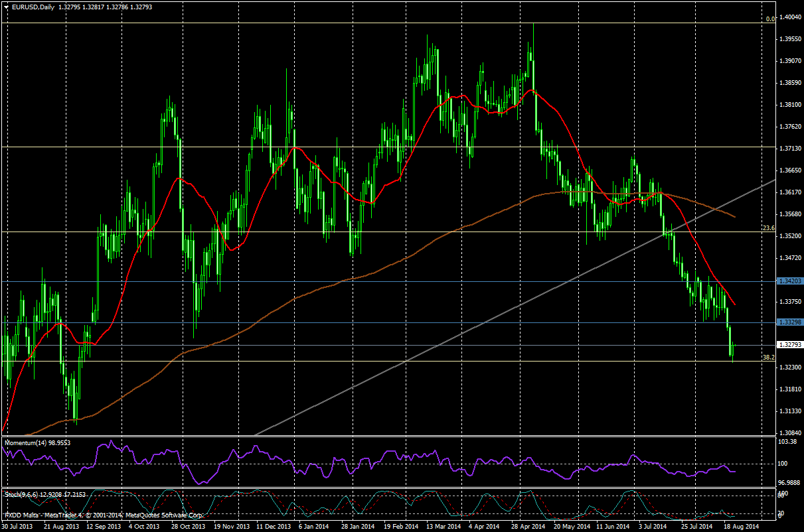Click the 1.37130 price scale value

tap(790, 149)
